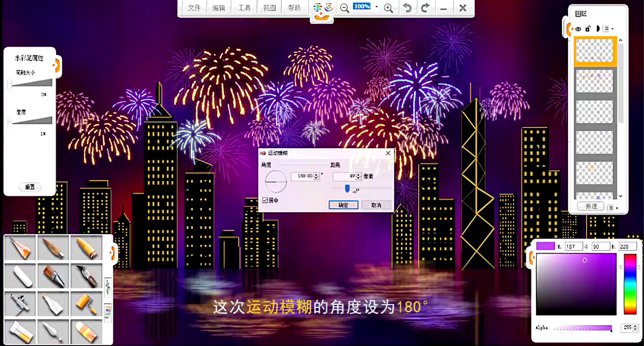Open the layer options dropdown beside 新建

pyautogui.click(x=613, y=208)
